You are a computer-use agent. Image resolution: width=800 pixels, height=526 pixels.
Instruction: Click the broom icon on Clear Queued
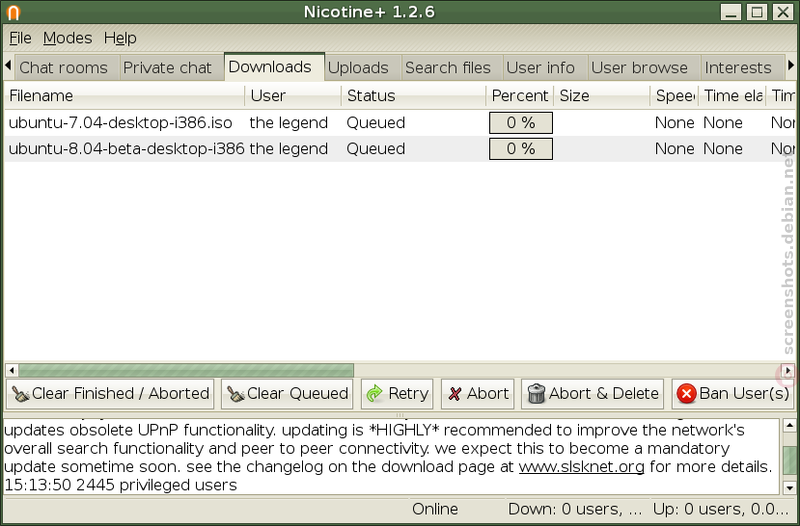pyautogui.click(x=236, y=394)
